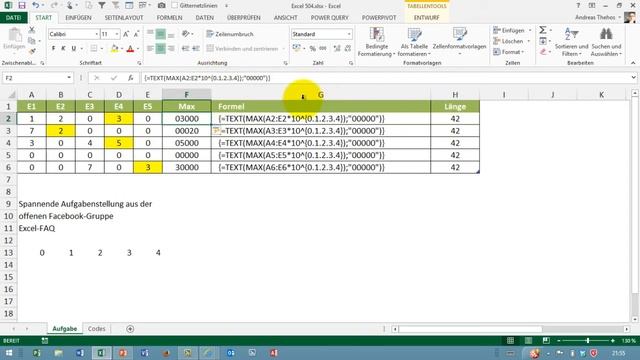Image resolution: width=640 pixels, height=360 pixels.
Task: Open Zellenformatvorlagen dropdown
Action: point(459,42)
